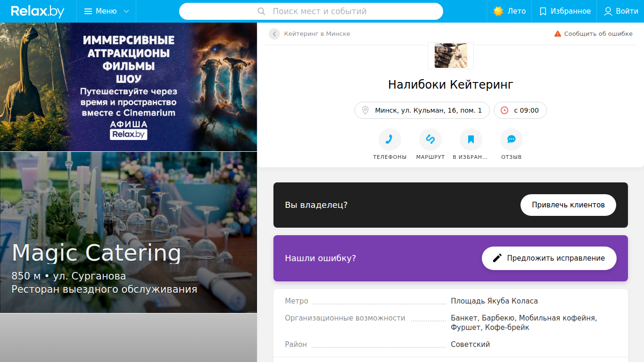Click the route (МАРШРУТ) icon
Screen dimensions: 644x362
(430, 140)
